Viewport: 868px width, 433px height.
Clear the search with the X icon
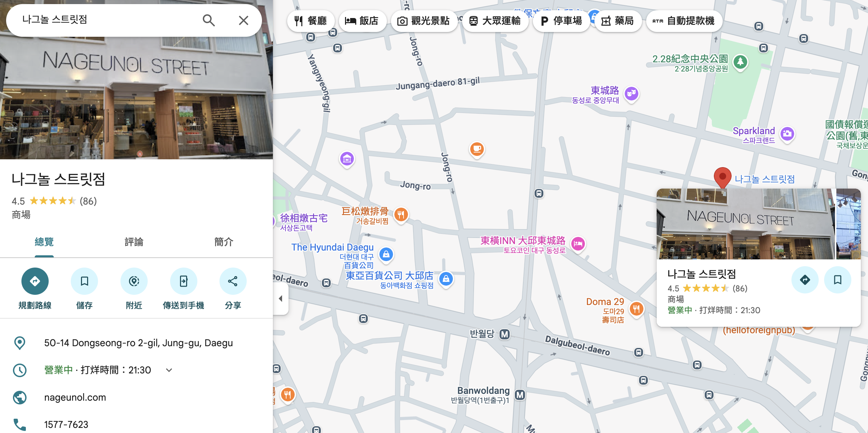point(243,20)
